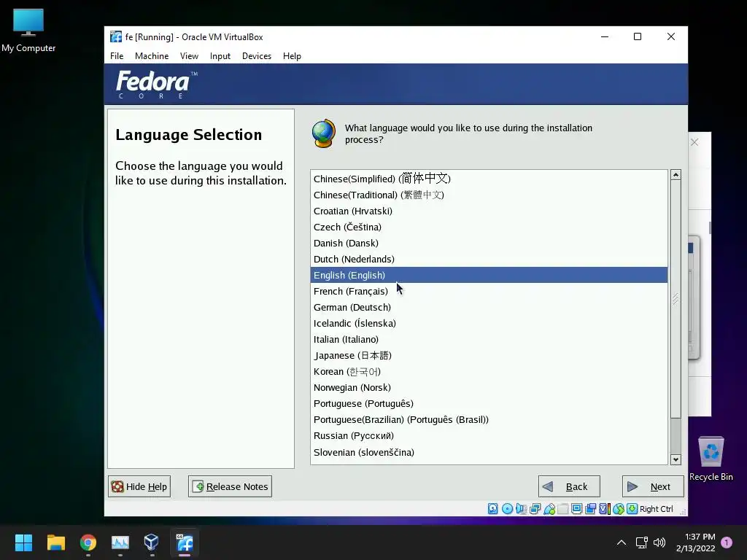The height and width of the screenshot is (560, 747).
Task: Click Next to continue the installation
Action: click(x=653, y=486)
